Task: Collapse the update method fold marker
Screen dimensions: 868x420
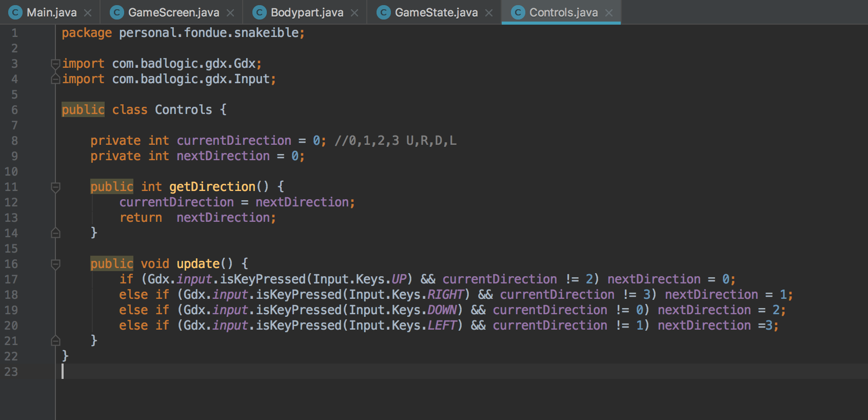Action: (56, 264)
